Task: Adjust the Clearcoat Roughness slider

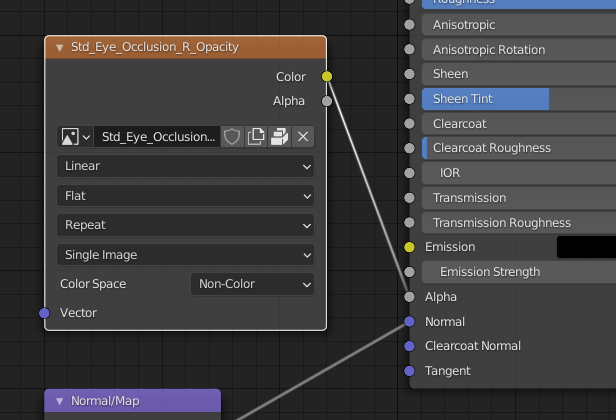Action: point(519,148)
